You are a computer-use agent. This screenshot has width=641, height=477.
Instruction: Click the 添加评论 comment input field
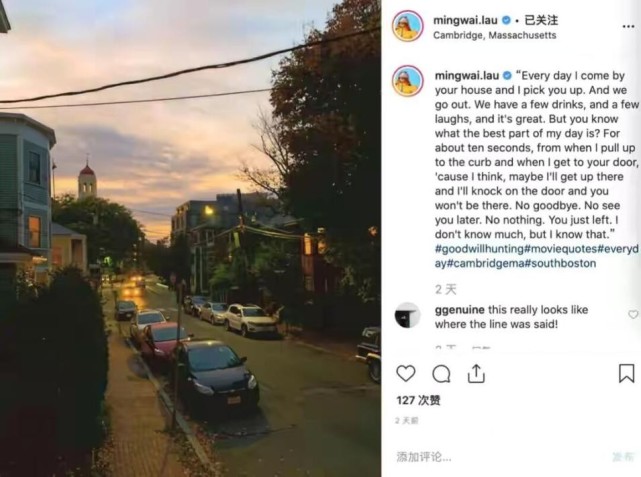[499, 457]
